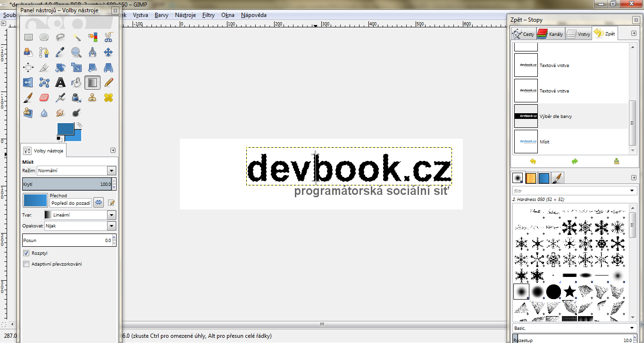This screenshot has height=343, width=644.
Task: Open the Volby nástroje panel menu arrow
Action: point(113,151)
